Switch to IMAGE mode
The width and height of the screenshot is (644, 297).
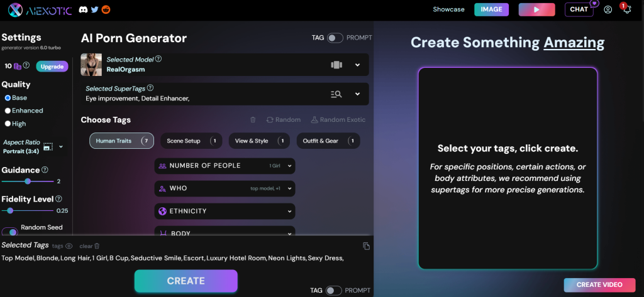(491, 9)
